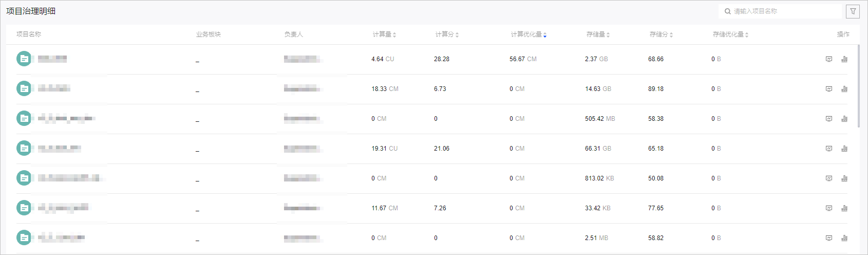Open monitor view for 66.31 GB row

[829, 149]
